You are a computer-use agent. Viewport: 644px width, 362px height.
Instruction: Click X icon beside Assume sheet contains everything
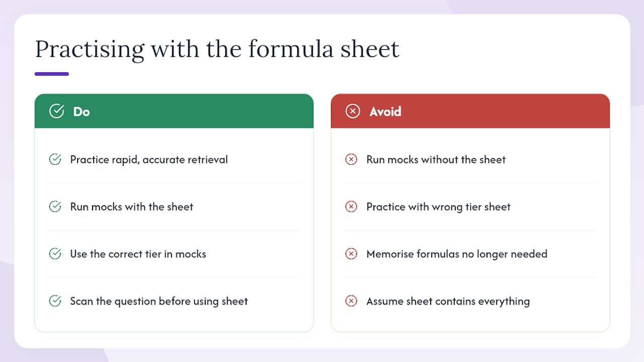(x=351, y=301)
